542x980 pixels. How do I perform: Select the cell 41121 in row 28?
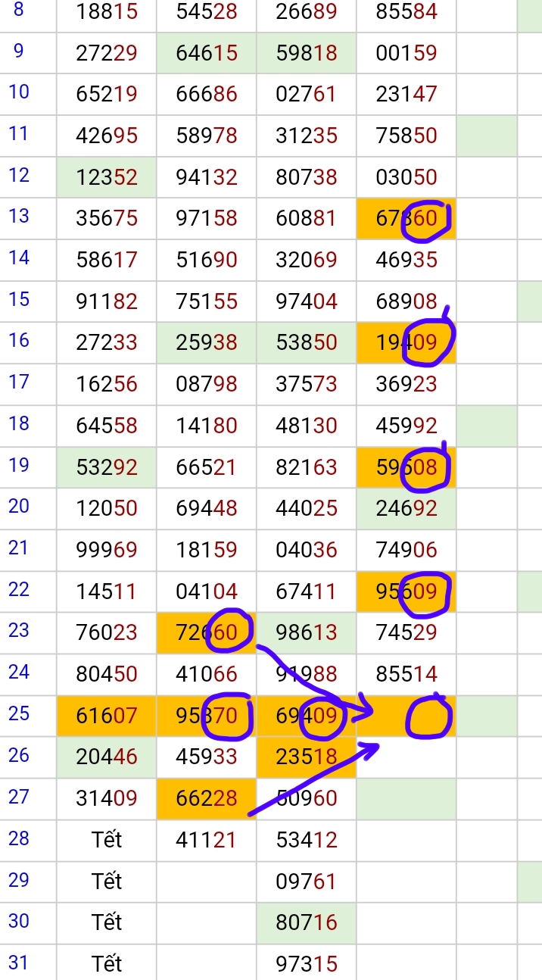[x=207, y=839]
